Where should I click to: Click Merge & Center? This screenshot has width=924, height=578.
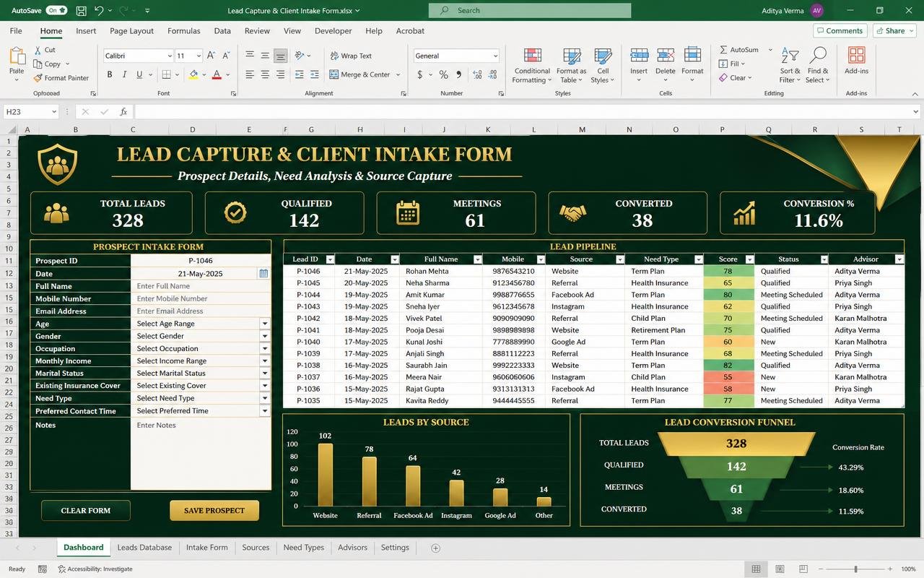tap(359, 74)
